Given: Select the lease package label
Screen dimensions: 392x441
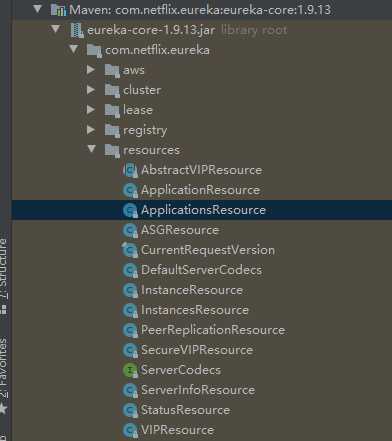Looking at the screenshot, I should tap(138, 110).
